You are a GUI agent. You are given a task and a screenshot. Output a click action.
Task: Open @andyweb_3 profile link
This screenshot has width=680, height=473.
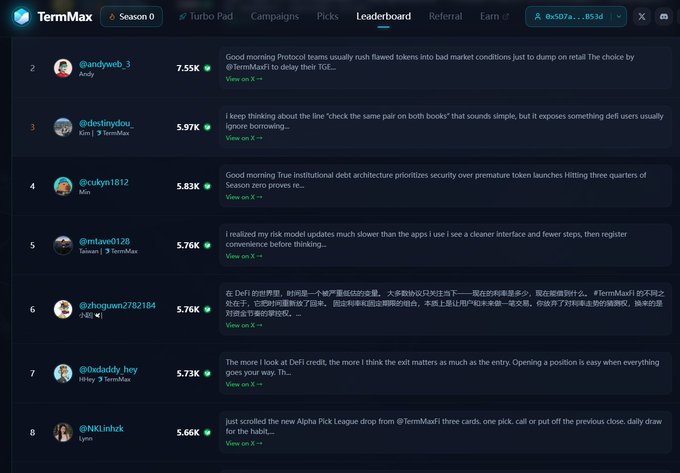click(105, 64)
